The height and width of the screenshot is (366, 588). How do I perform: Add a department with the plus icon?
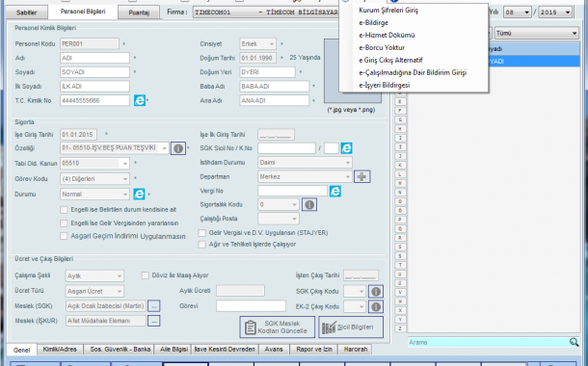[361, 177]
